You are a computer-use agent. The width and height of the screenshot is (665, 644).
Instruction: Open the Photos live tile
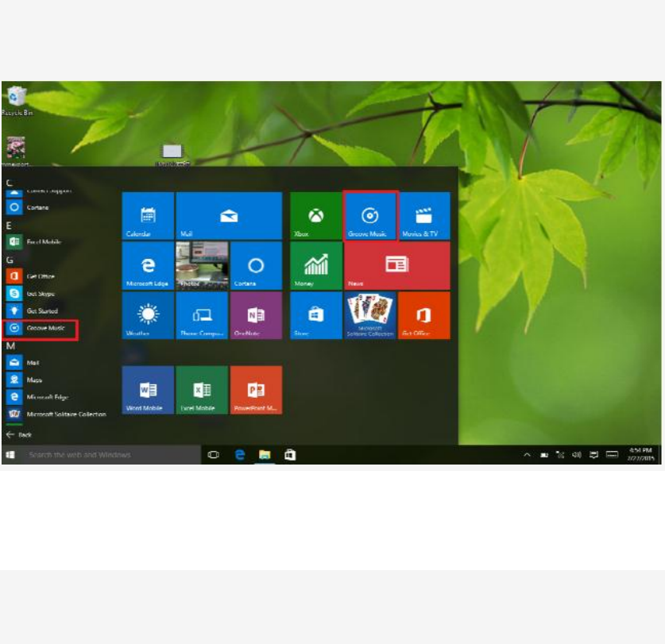[x=202, y=266]
